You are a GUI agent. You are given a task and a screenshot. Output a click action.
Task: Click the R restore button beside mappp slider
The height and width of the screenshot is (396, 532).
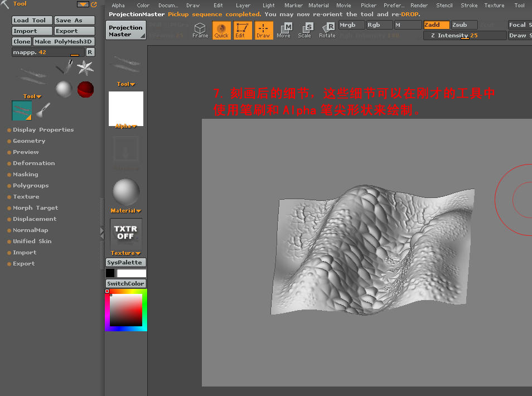(x=90, y=52)
